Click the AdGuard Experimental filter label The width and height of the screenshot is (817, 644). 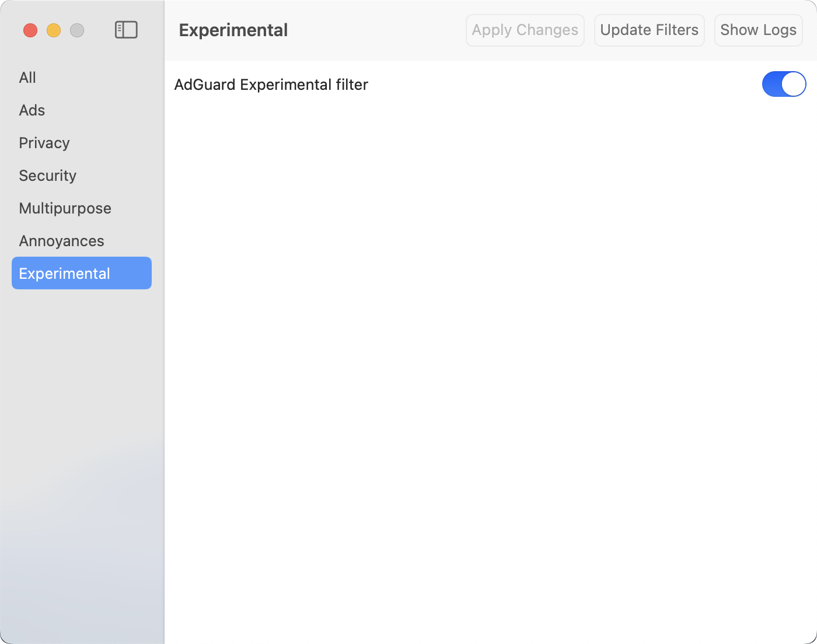coord(271,85)
